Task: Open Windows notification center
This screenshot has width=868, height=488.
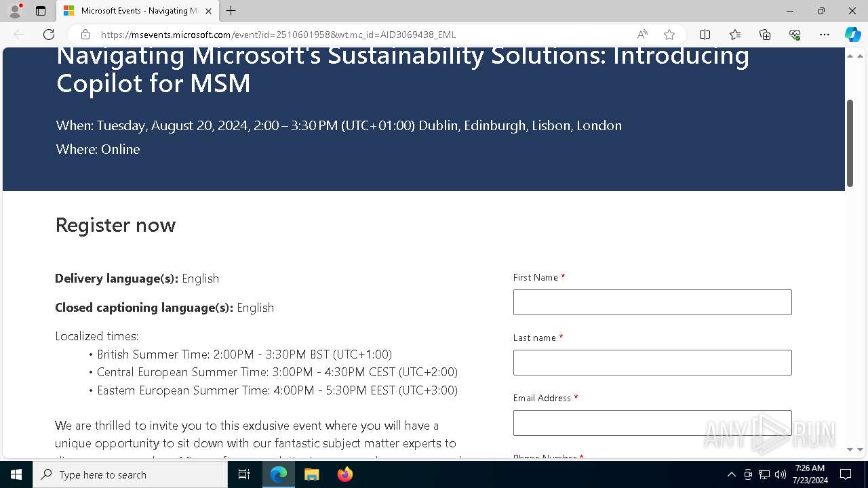Action: coord(846,474)
